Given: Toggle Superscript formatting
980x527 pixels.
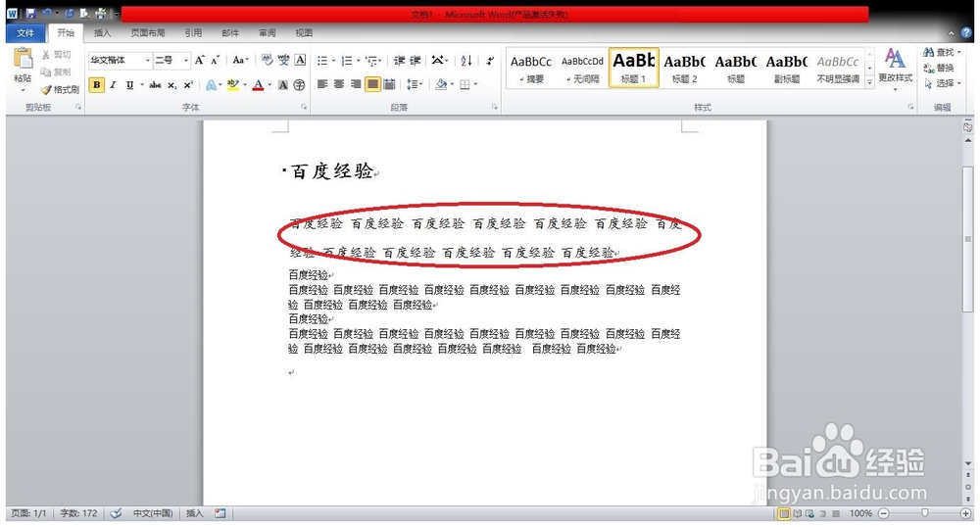Looking at the screenshot, I should pyautogui.click(x=188, y=85).
